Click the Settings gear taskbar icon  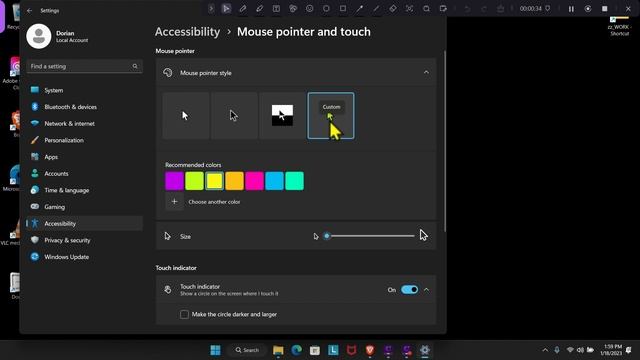[x=424, y=350]
